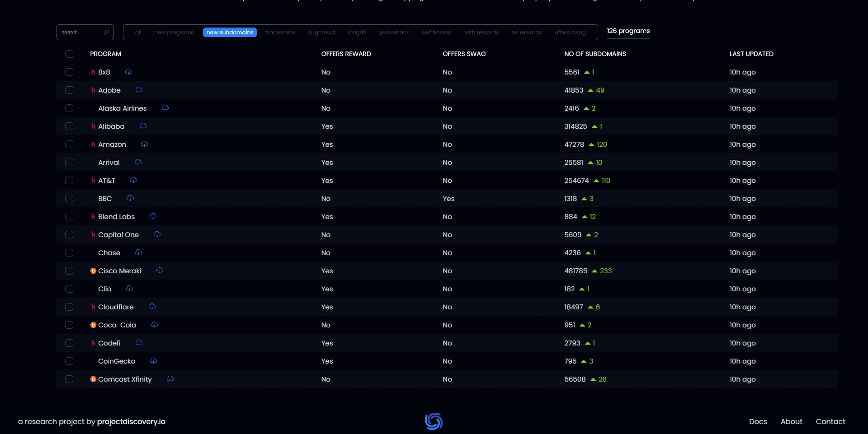Click Alaska Airlines download cloud icon
Image resolution: width=868 pixels, height=434 pixels.
click(x=165, y=108)
